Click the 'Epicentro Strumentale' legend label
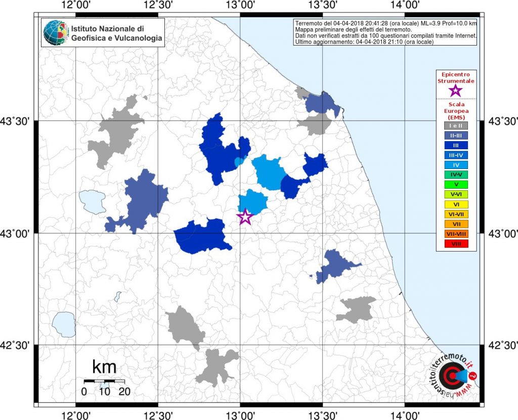This screenshot has height=420, width=518. (x=456, y=77)
